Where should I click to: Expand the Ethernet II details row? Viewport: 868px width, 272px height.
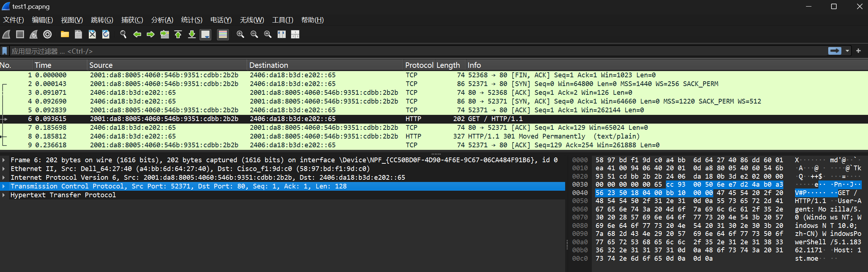(x=4, y=169)
